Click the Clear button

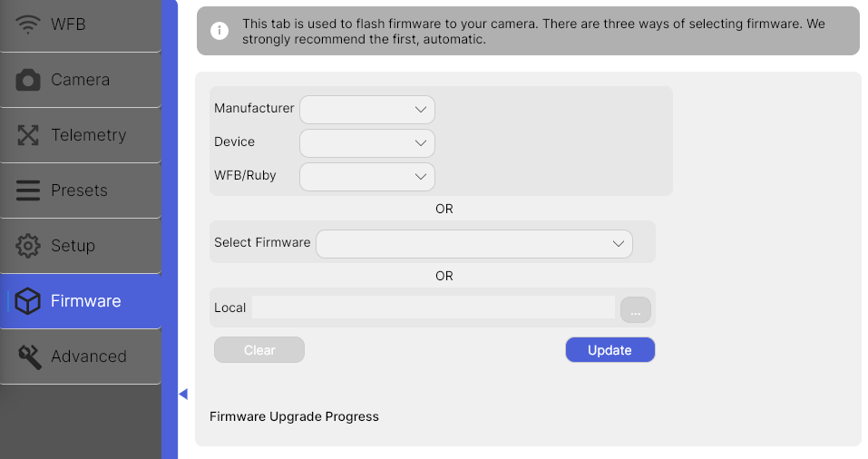tap(259, 350)
